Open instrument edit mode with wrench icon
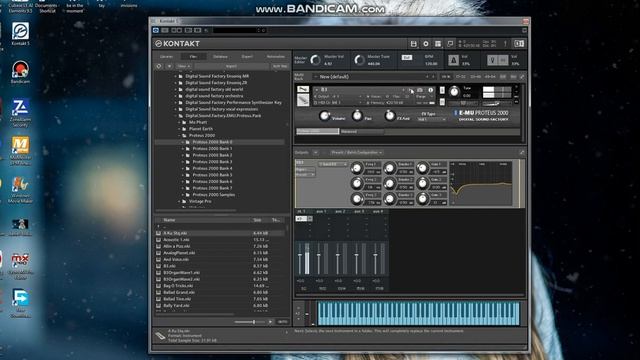Screen dimensions: 640x360 [302, 89]
